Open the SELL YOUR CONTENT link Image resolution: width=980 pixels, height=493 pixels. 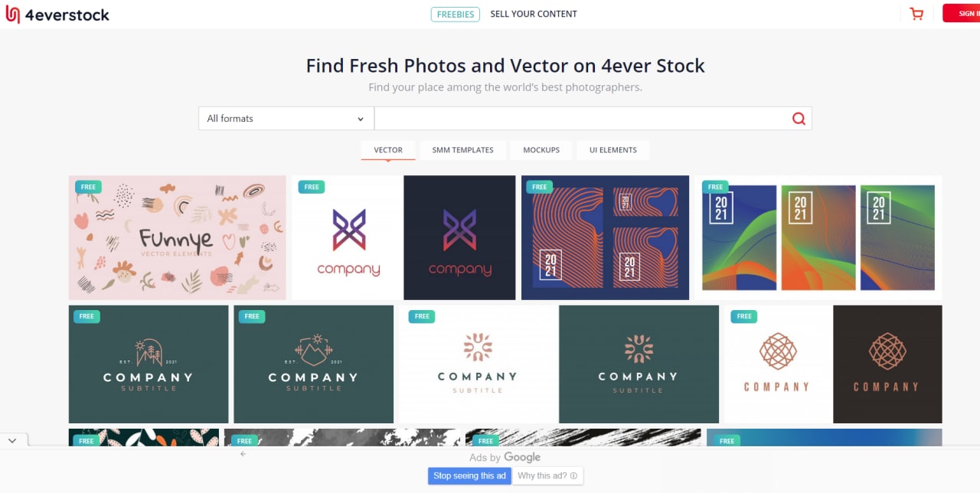click(534, 14)
